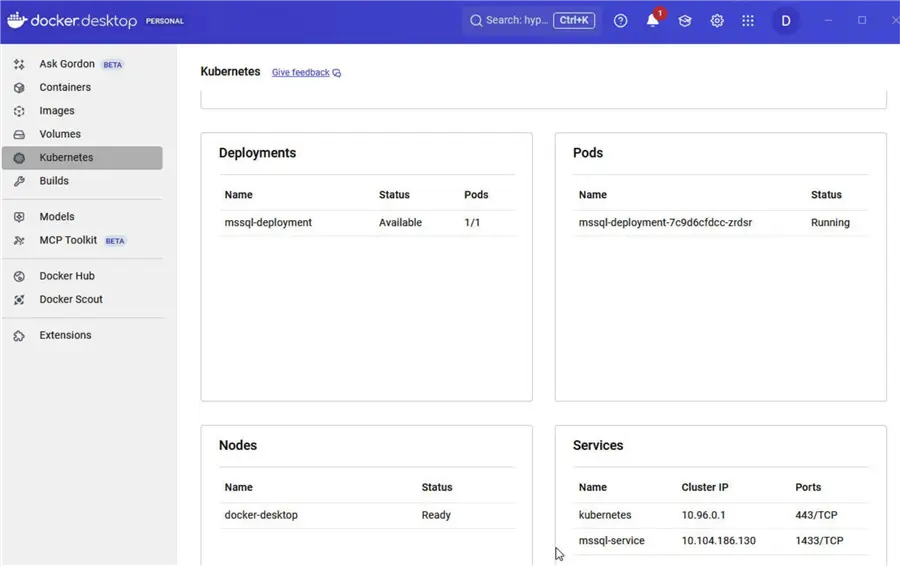Viewport: 900px width, 566px height.
Task: Click the Docker Scout icon
Action: (x=19, y=300)
